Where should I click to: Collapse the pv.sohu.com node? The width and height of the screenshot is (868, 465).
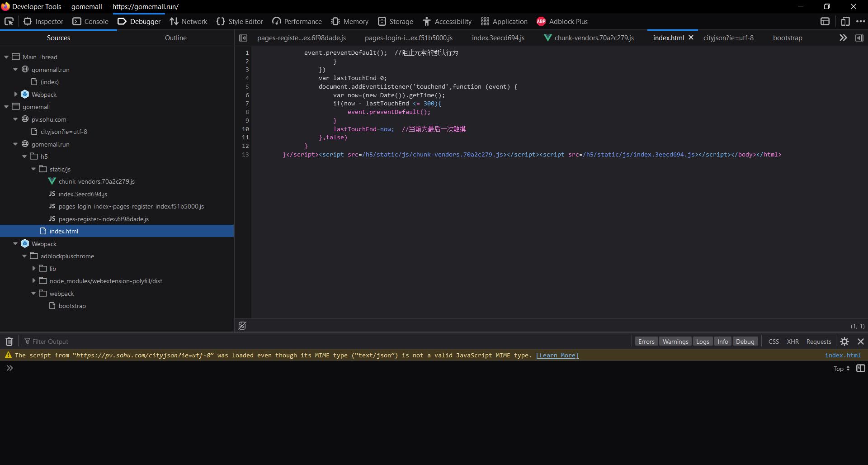(15, 119)
